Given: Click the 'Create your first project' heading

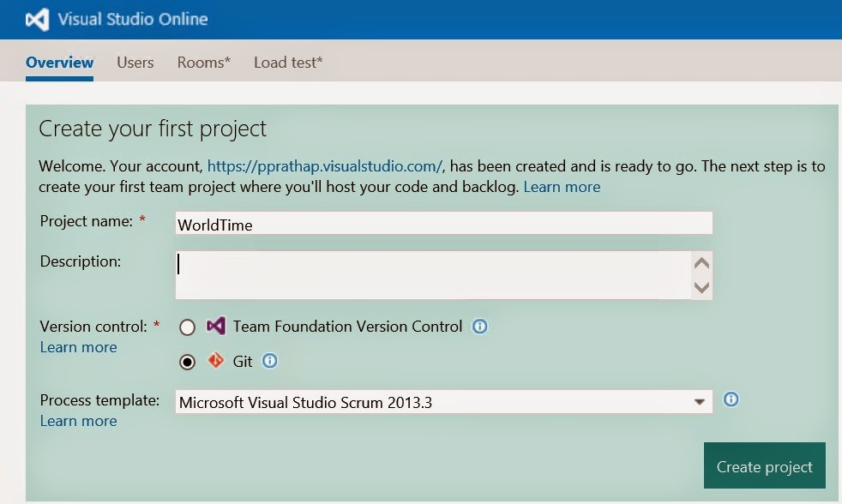Looking at the screenshot, I should click(153, 129).
